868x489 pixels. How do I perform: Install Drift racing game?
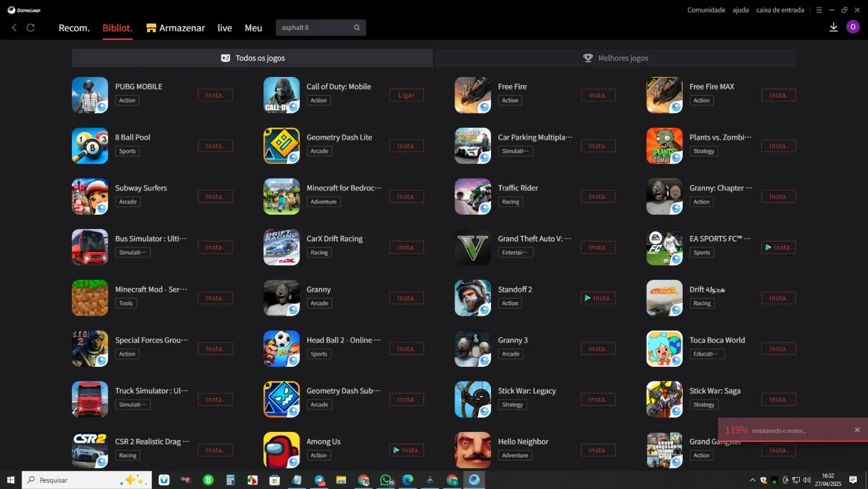[778, 298]
